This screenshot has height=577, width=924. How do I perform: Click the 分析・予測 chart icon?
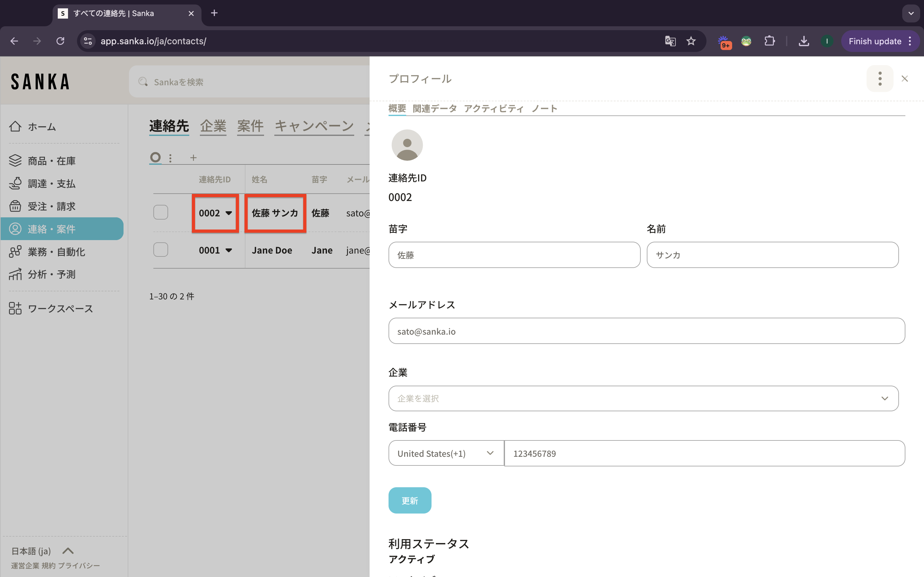coord(15,274)
